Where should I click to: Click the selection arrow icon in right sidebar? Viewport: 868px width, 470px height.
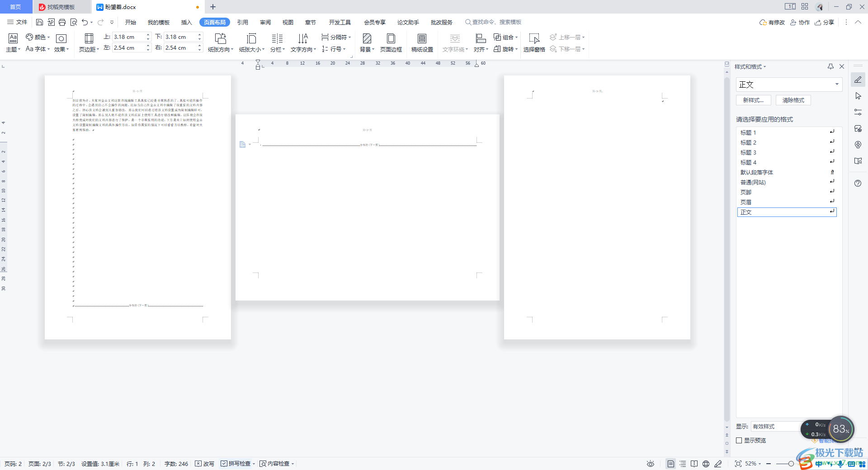tap(858, 96)
